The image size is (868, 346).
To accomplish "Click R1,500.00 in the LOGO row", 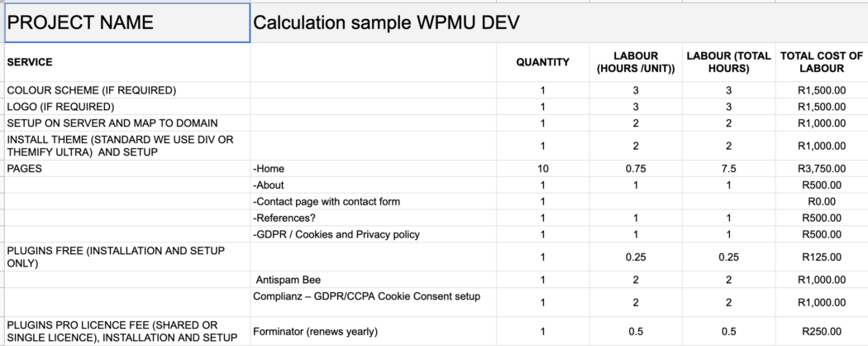I will pos(822,107).
